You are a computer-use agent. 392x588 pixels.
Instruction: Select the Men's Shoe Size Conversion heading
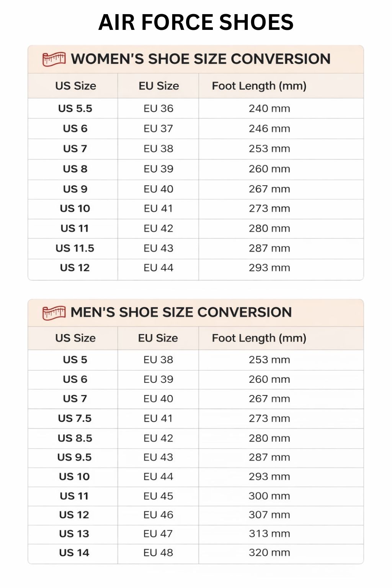pos(181,312)
